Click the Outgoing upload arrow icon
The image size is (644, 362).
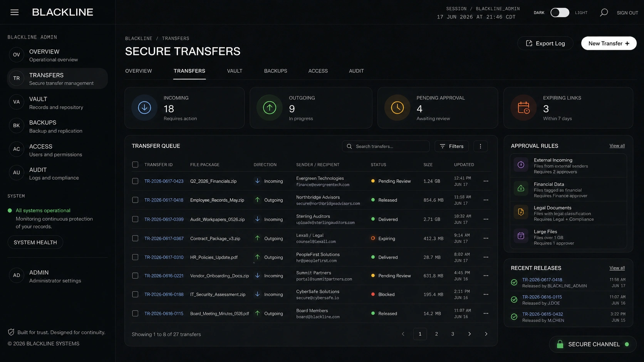pos(270,108)
